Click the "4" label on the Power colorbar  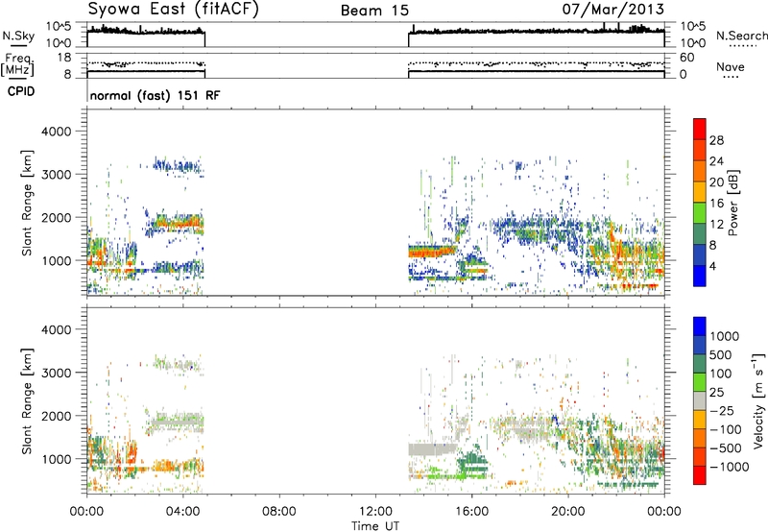pos(712,266)
